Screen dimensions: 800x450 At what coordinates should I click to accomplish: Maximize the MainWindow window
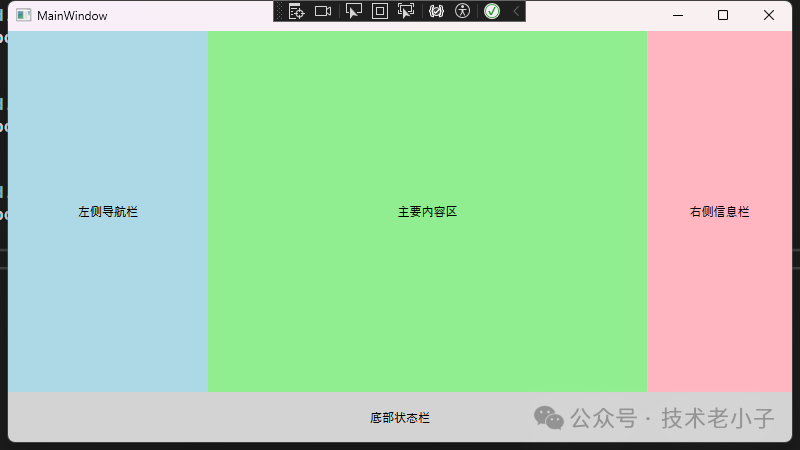723,15
